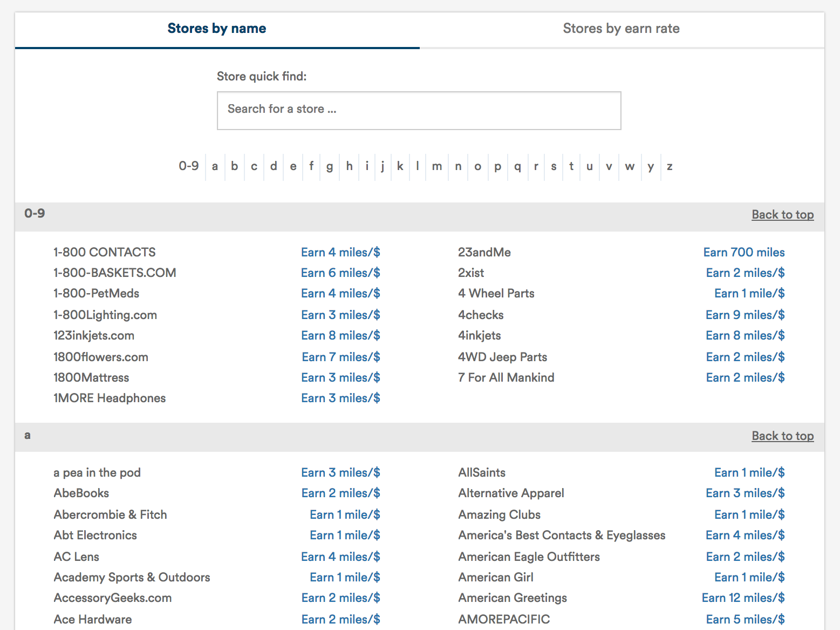Open the 1-800Lighting.com store

pyautogui.click(x=105, y=315)
